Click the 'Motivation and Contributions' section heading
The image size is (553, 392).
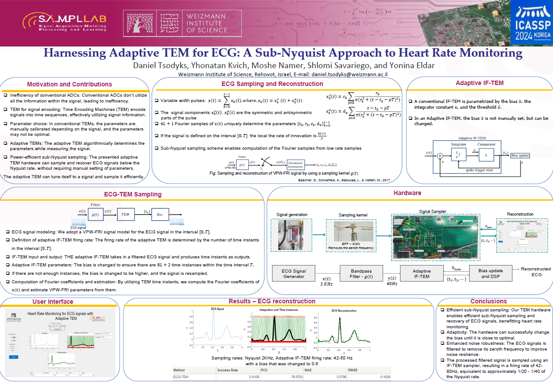coord(69,84)
